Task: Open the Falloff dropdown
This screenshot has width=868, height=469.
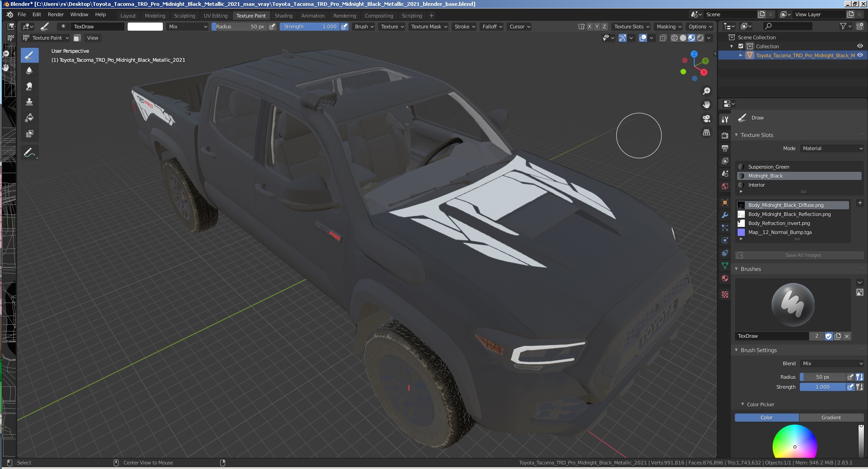Action: 492,27
